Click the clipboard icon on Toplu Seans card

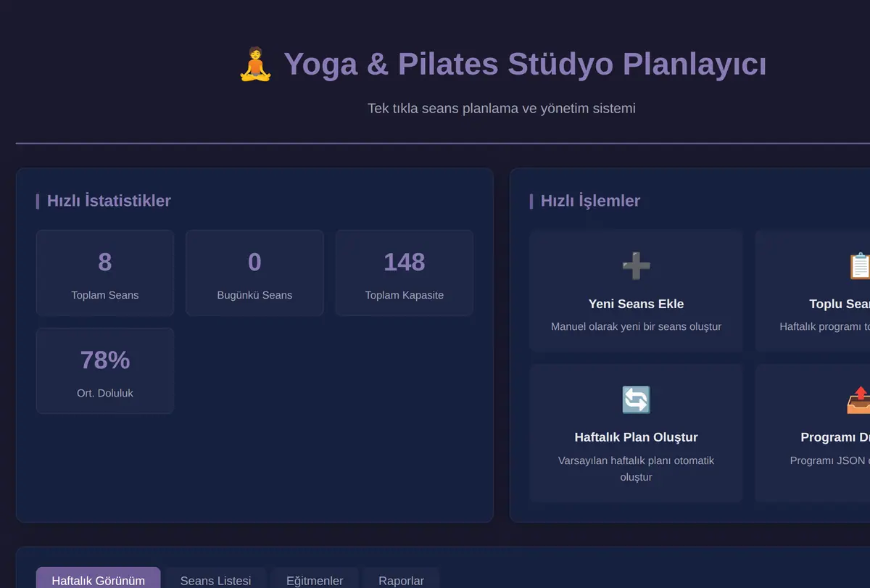point(859,266)
